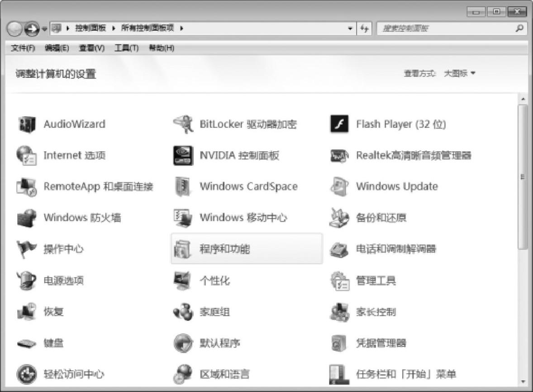The height and width of the screenshot is (392, 533).
Task: Open the 凭据管理器 safe icon
Action: pos(339,343)
